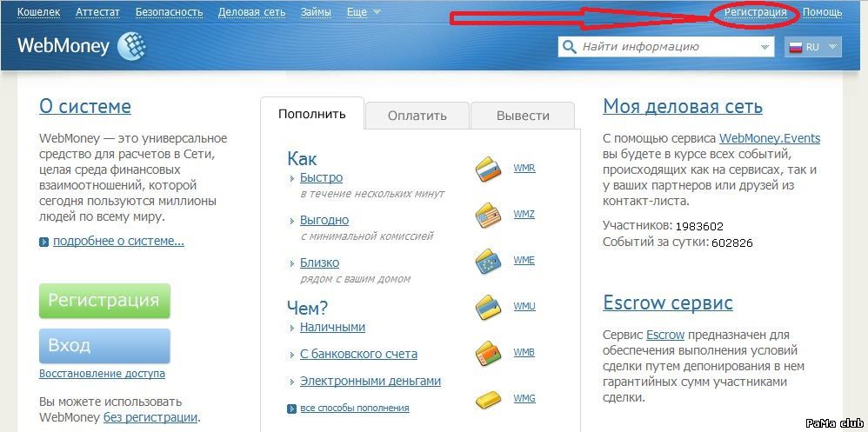Viewport: 868px width, 432px height.
Task: Follow the WebMoney.Events link
Action: coord(770,138)
